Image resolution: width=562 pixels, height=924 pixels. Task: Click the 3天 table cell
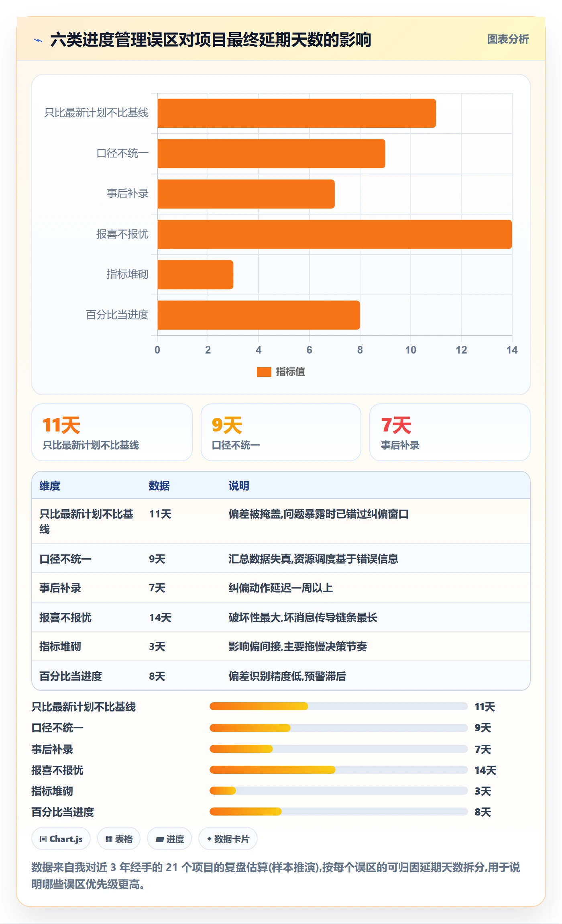coord(157,646)
